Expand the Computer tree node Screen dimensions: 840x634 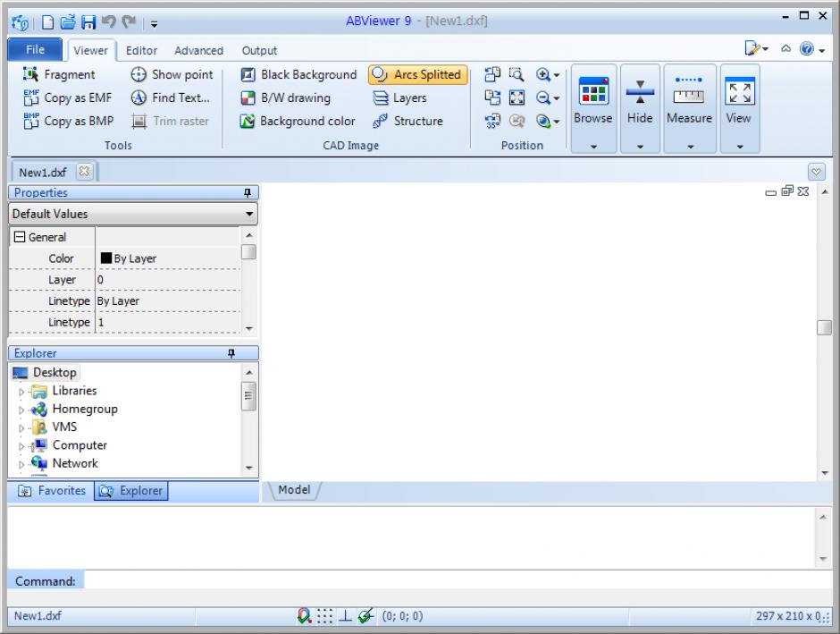click(21, 446)
